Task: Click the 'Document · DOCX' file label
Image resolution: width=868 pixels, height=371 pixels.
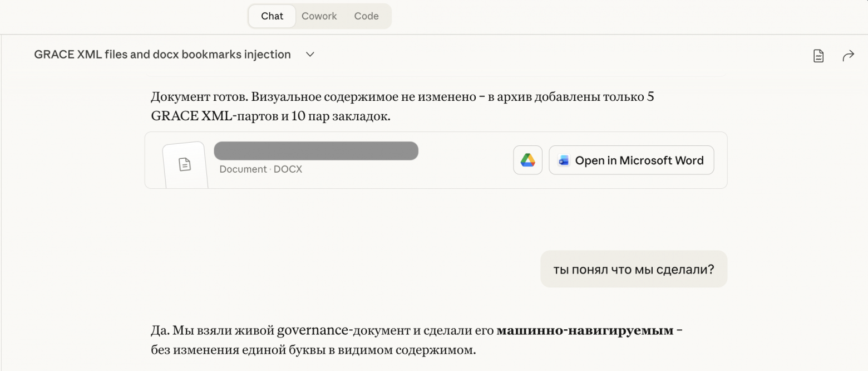Action: point(260,169)
